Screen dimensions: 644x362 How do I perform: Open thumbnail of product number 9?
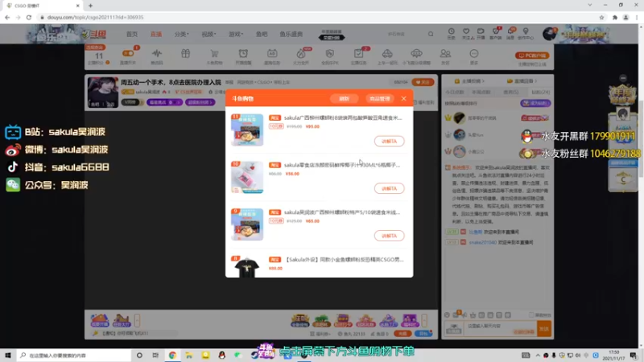[247, 224]
